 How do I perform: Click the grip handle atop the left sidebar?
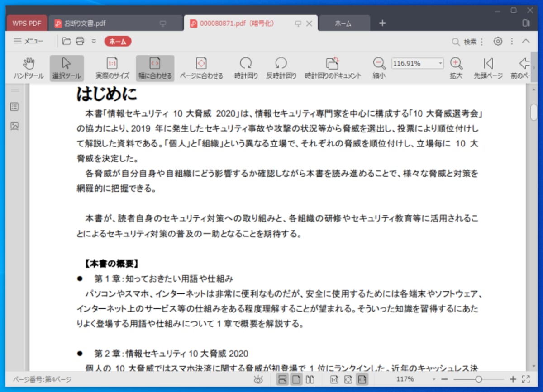pos(15,90)
